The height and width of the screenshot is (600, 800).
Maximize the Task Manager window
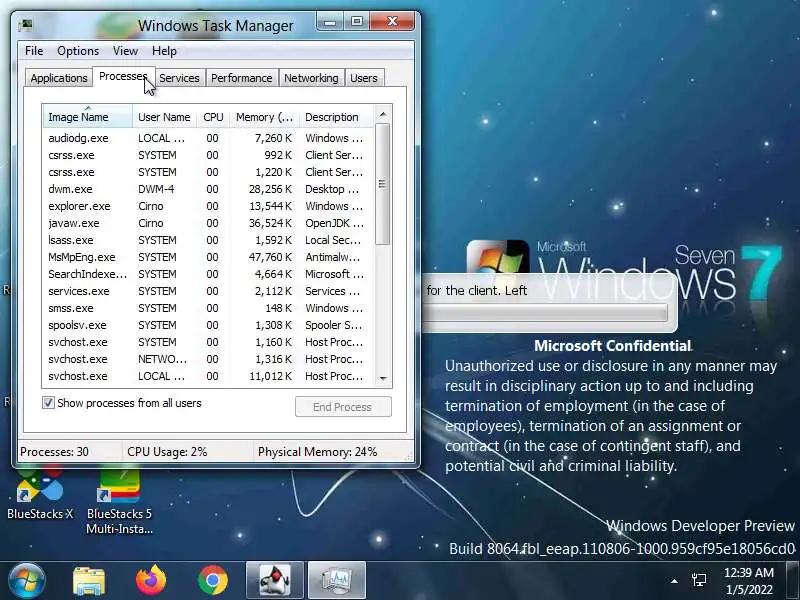(357, 21)
